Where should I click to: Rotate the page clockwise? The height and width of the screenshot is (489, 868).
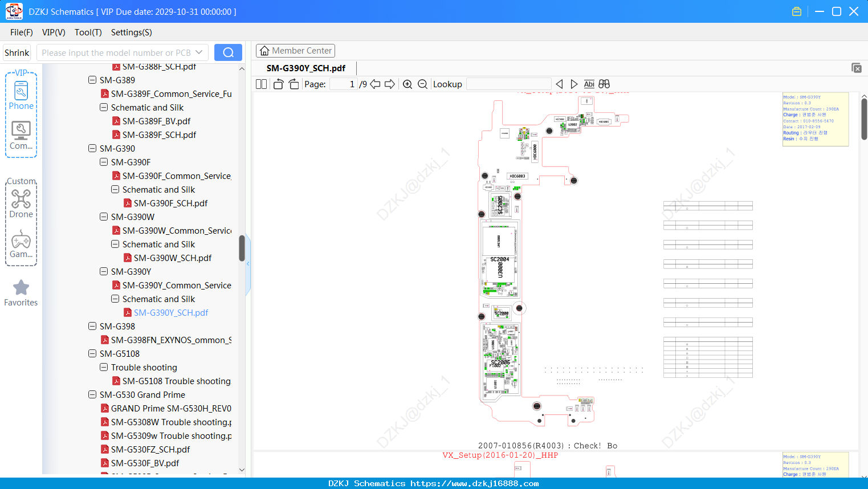294,84
